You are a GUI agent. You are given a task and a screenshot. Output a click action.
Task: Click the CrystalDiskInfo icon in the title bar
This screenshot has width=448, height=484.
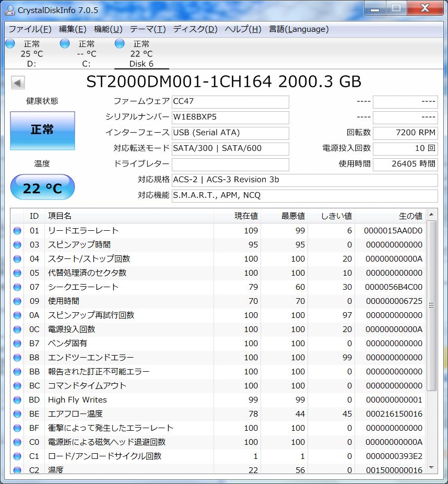pyautogui.click(x=9, y=9)
